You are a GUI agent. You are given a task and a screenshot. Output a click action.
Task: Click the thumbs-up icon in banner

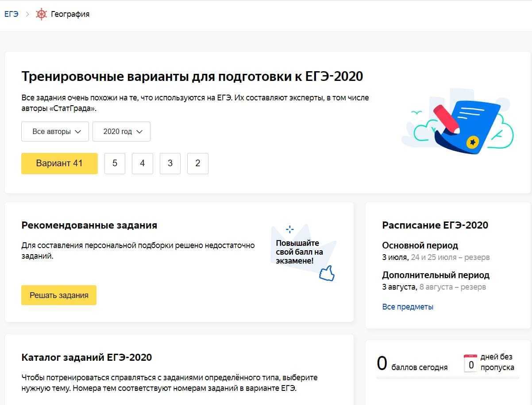pos(327,273)
